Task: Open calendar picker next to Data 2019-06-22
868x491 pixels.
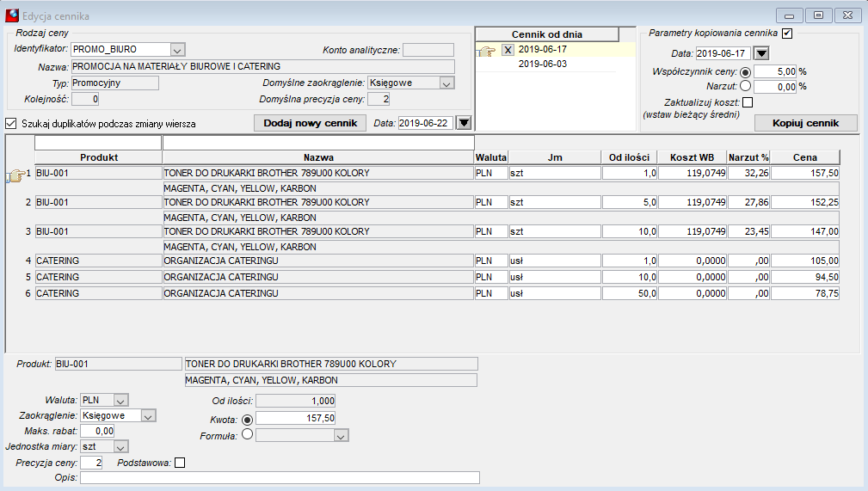Action: tap(464, 123)
